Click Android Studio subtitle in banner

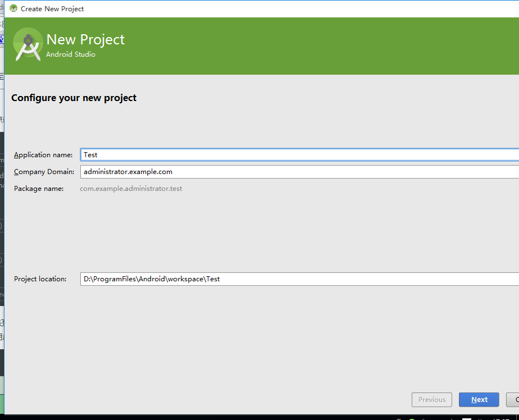(x=71, y=54)
